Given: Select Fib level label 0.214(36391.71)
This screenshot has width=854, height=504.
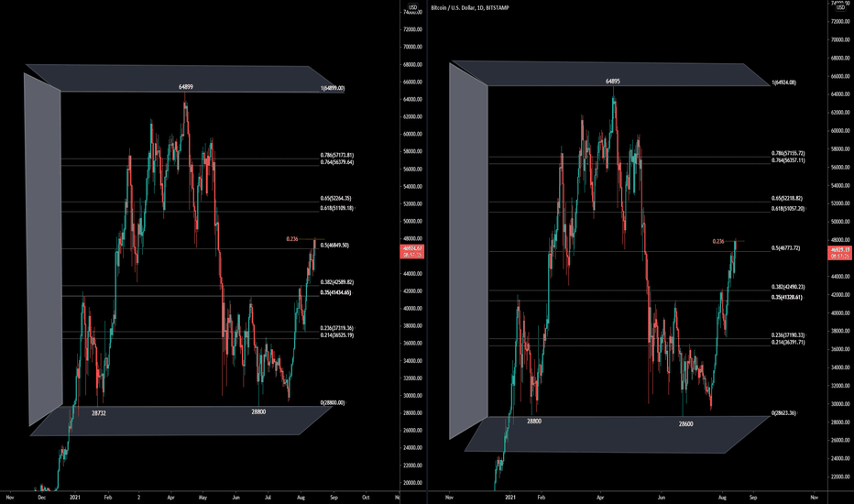Looking at the screenshot, I should pyautogui.click(x=788, y=342).
